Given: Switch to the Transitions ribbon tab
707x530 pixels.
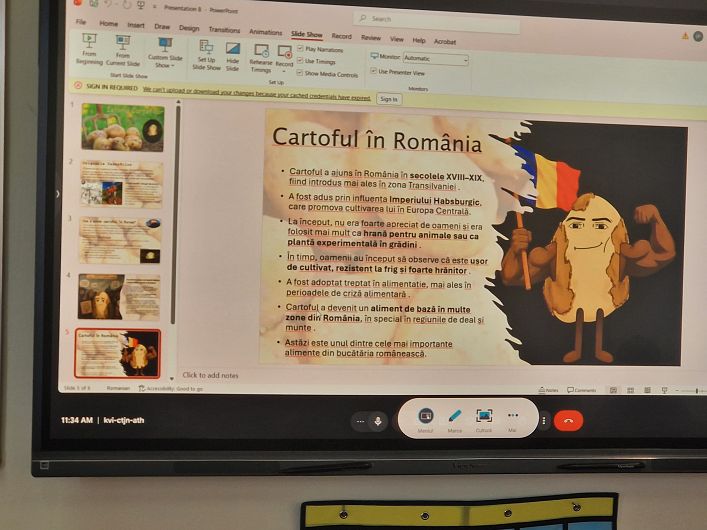Looking at the screenshot, I should (x=224, y=30).
